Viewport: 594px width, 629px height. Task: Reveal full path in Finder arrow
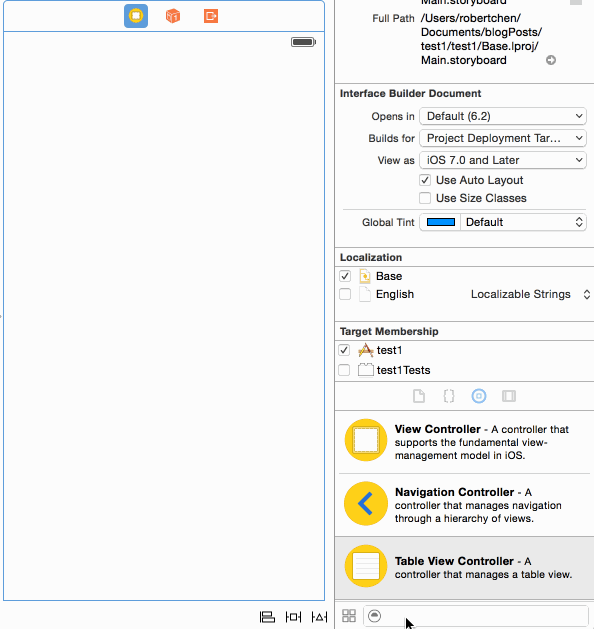pos(551,60)
